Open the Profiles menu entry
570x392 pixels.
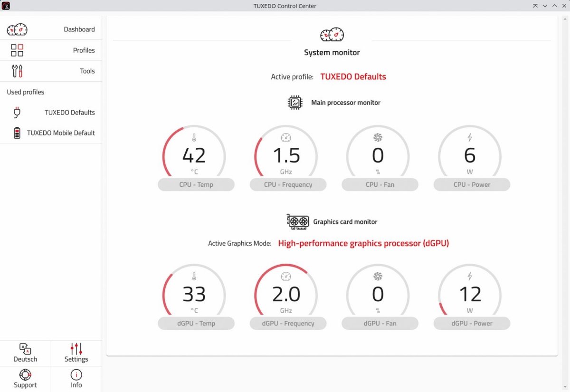point(51,50)
